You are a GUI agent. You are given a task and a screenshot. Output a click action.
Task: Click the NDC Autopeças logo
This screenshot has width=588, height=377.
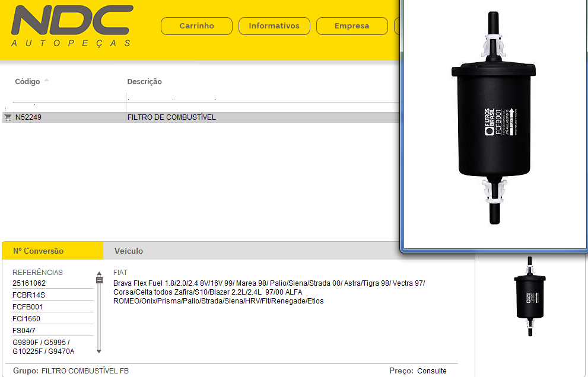point(72,26)
